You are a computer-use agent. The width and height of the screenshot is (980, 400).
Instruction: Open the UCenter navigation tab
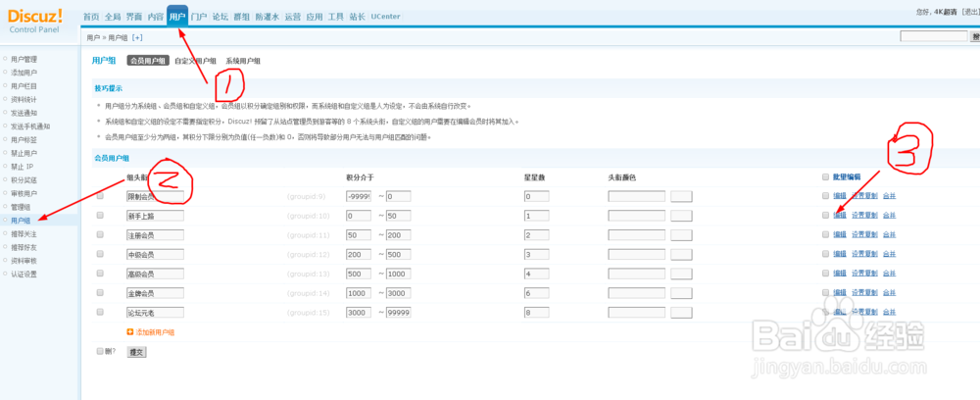[385, 17]
